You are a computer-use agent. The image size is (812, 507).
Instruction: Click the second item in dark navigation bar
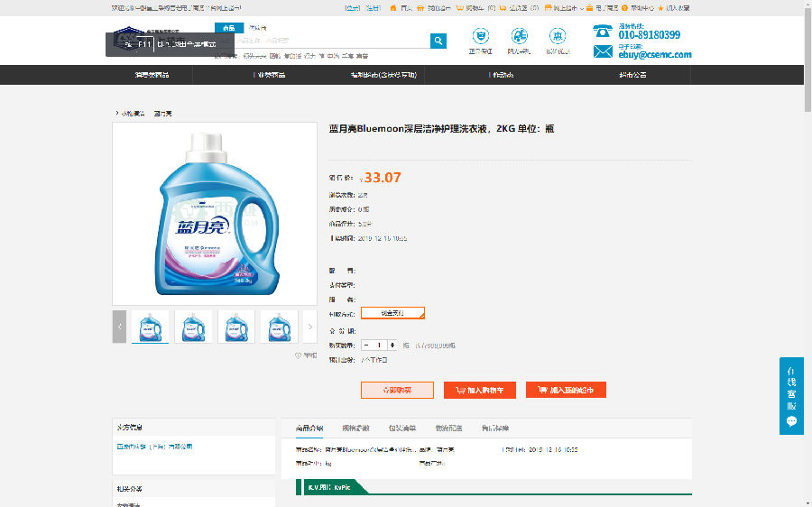(269, 75)
